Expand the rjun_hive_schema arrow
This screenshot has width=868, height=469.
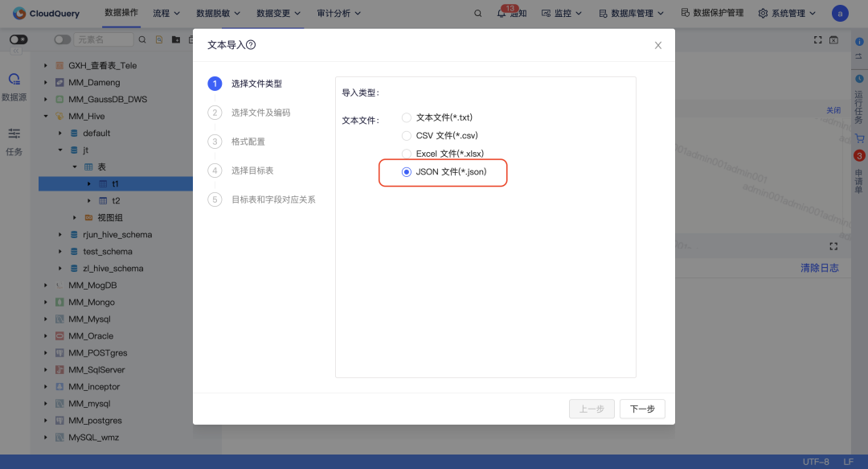pyautogui.click(x=59, y=235)
